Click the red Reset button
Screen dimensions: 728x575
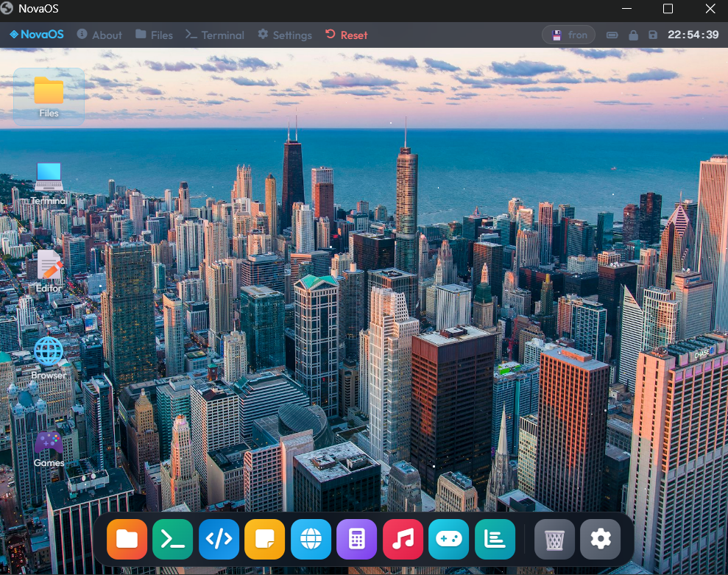347,35
